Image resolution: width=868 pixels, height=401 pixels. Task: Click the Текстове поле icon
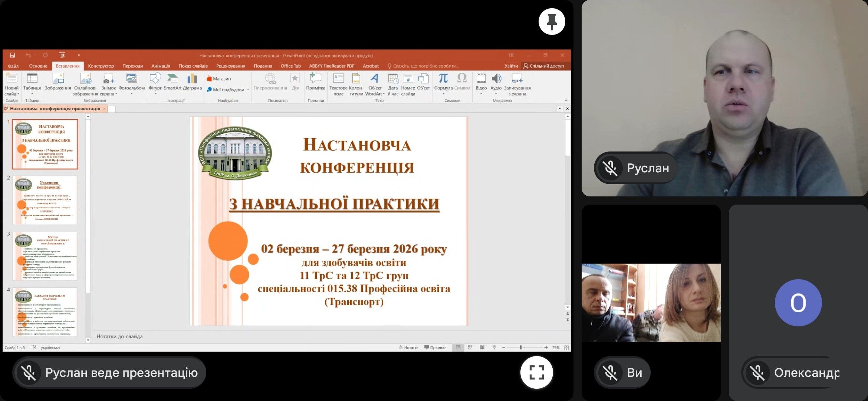click(338, 78)
